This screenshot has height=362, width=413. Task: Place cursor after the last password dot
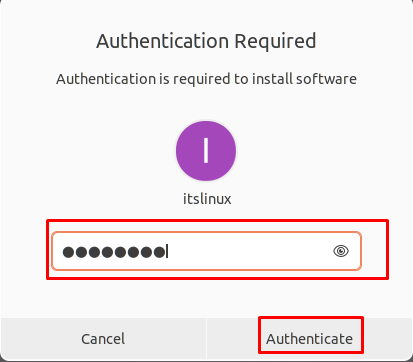167,252
